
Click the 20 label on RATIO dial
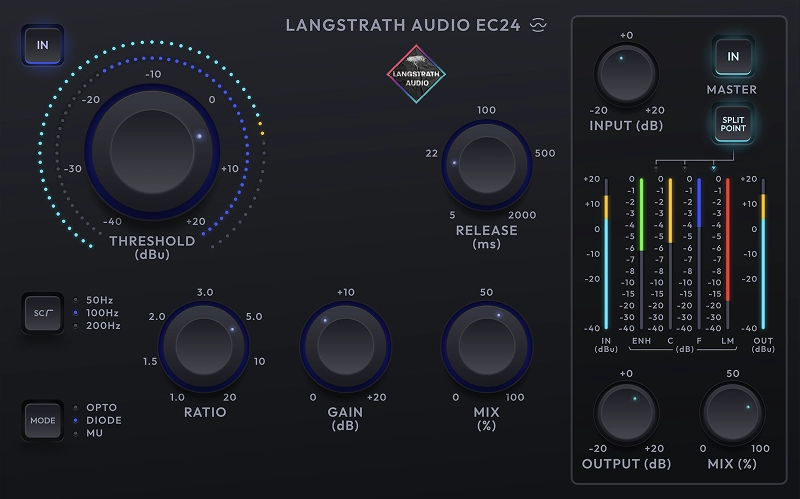click(x=230, y=397)
